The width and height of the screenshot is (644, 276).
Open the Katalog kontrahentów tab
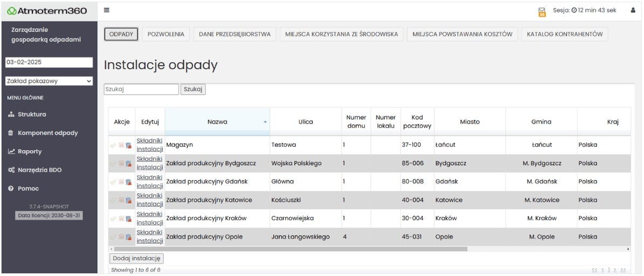click(x=564, y=34)
